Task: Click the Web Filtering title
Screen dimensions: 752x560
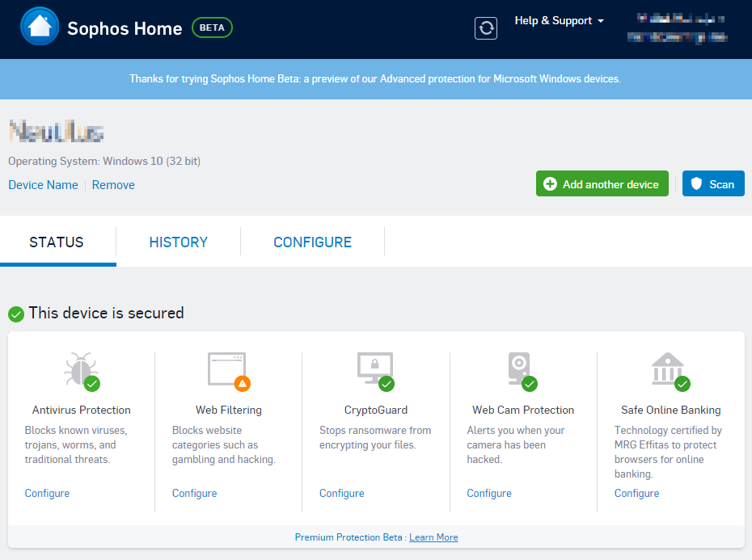Action: 229,410
